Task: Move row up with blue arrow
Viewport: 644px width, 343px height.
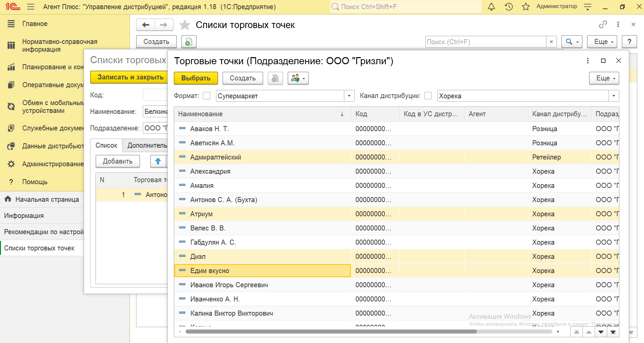Action: click(158, 161)
